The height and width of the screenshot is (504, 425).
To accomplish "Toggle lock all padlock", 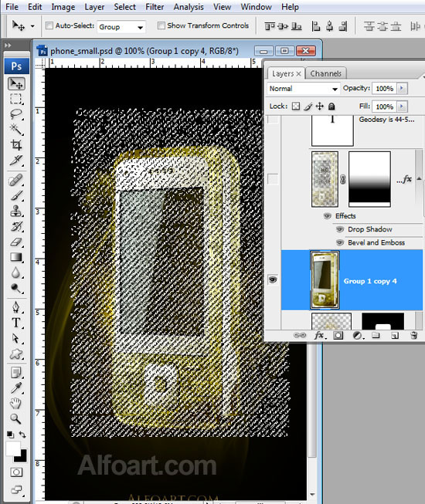I will click(x=331, y=106).
